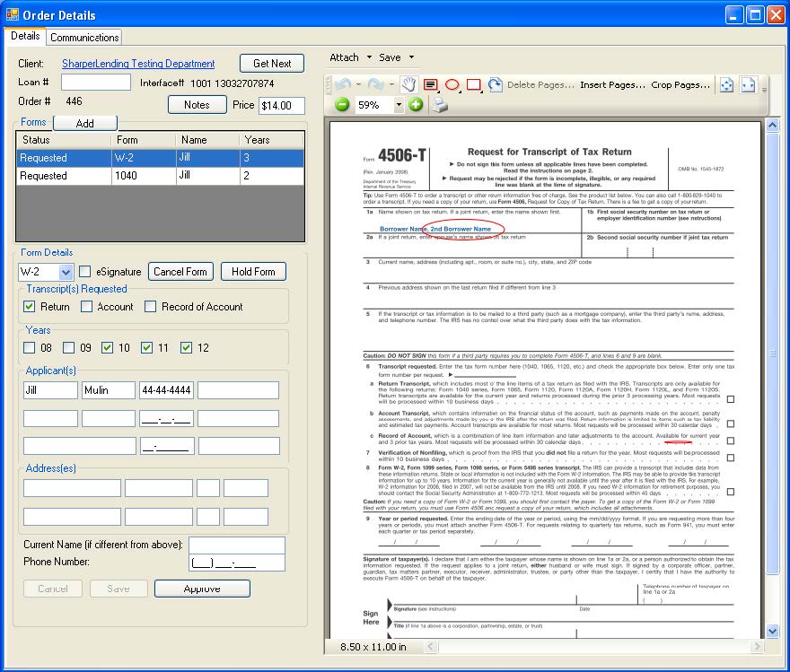Select the red rectangle annotation tool
Image resolution: width=790 pixels, height=672 pixels.
click(x=473, y=84)
